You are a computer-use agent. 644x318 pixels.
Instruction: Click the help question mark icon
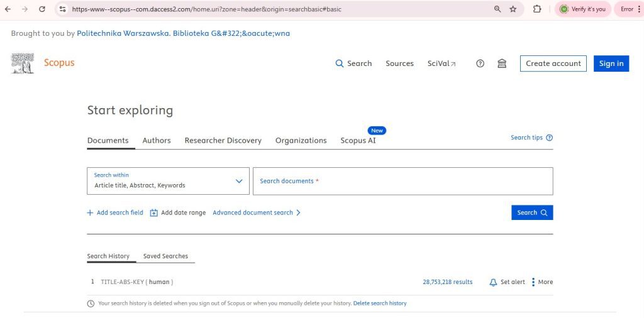point(480,63)
